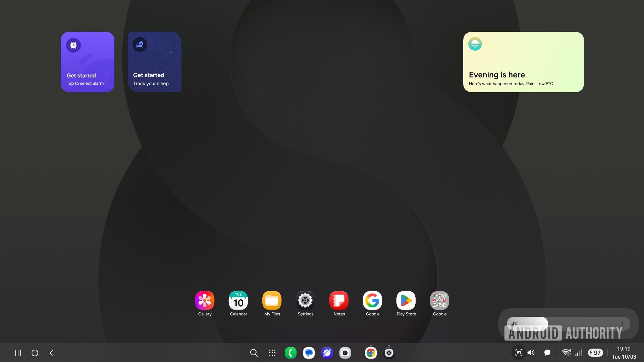Tap the Finder search icon in the taskbar

point(254,353)
